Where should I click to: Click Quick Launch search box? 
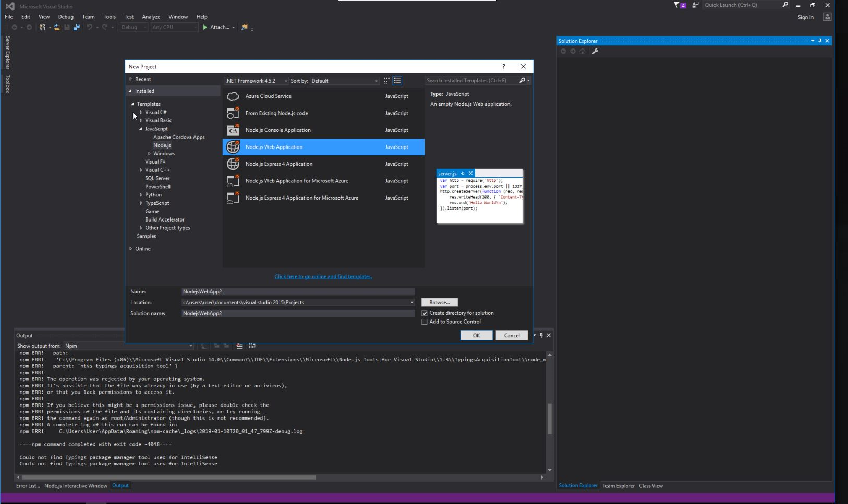[x=742, y=5]
